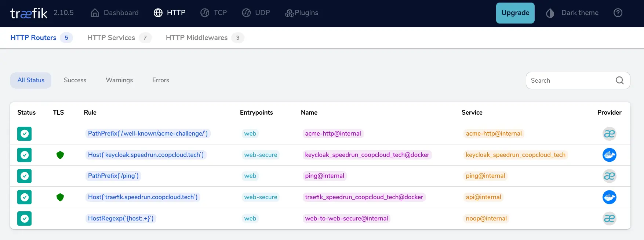Click web-to-web-secure@internal router name

pyautogui.click(x=346, y=218)
